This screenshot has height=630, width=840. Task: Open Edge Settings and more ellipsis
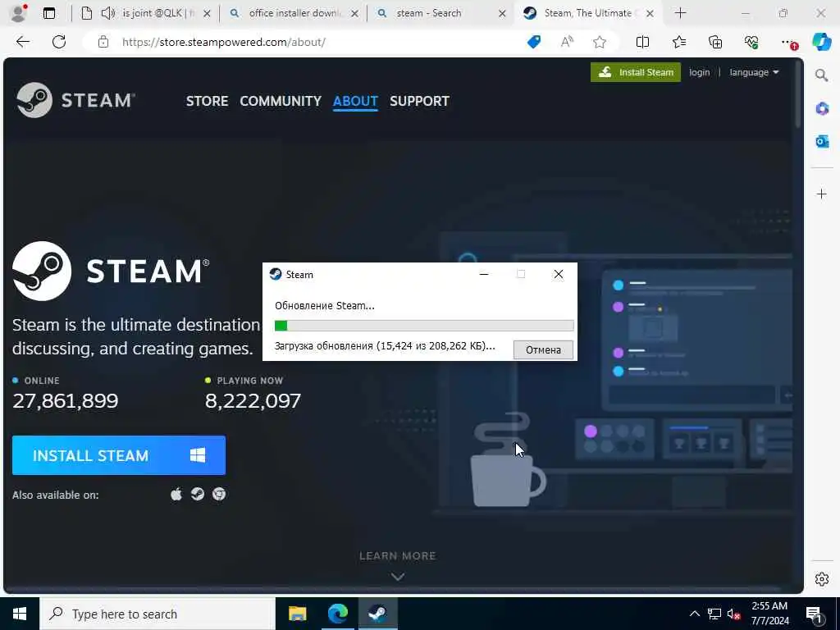[788, 43]
